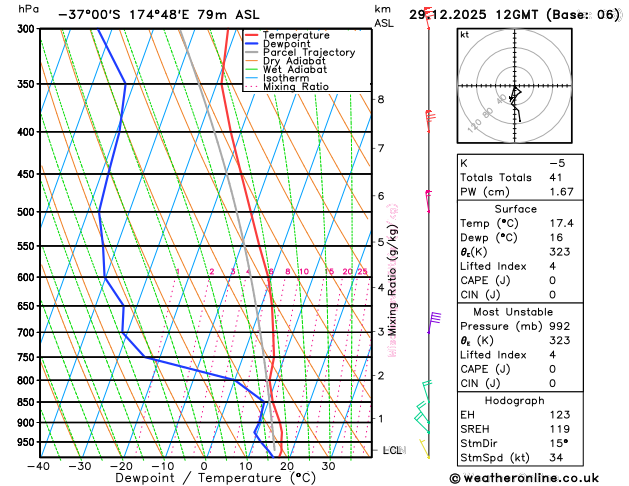
Task: Click the Pressure (mb) value 992
Action: (560, 326)
